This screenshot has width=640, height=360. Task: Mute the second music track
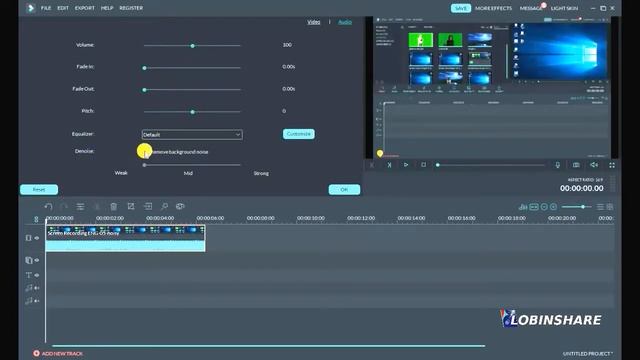tap(37, 301)
